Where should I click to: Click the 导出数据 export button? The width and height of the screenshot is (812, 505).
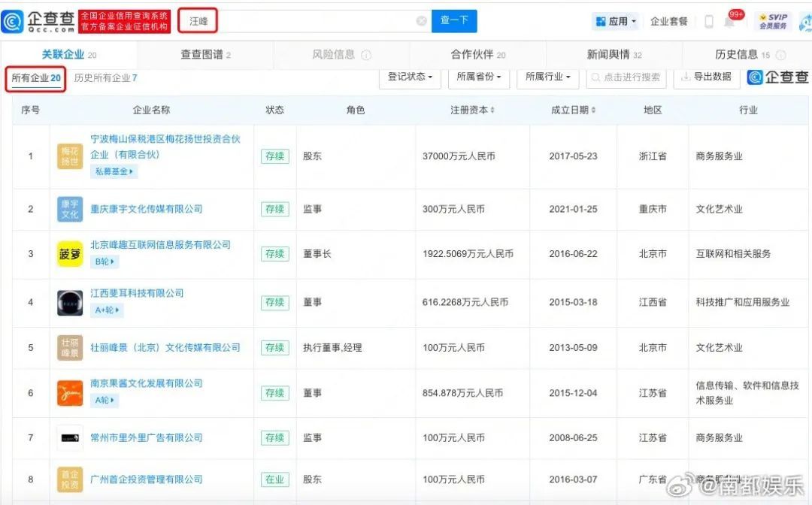coord(706,77)
